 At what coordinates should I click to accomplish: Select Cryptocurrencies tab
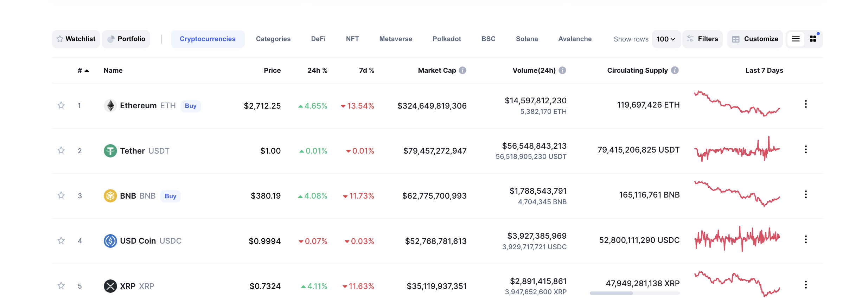click(208, 39)
